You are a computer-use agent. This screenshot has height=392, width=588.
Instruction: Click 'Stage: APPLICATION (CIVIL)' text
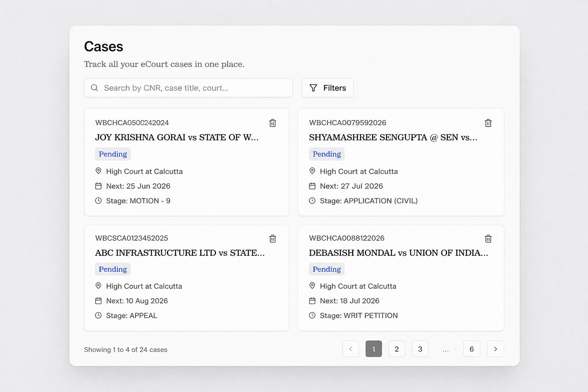[x=369, y=201]
